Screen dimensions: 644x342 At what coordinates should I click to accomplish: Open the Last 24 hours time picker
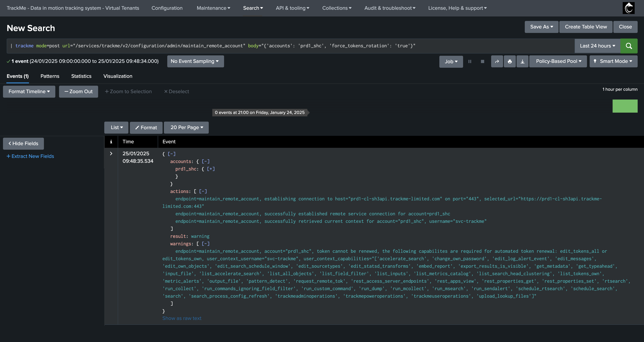click(597, 46)
